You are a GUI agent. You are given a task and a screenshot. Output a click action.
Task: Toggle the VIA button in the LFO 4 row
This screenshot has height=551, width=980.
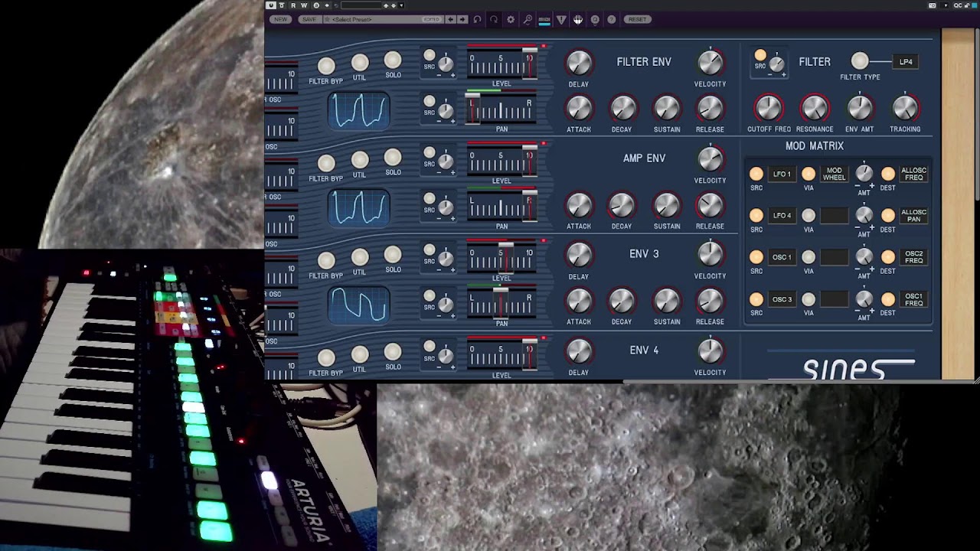808,216
